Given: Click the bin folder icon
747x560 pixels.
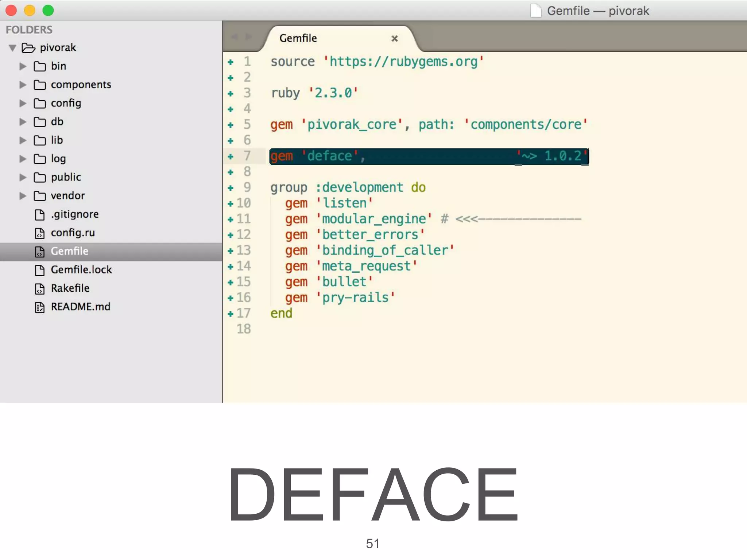Looking at the screenshot, I should tap(40, 66).
